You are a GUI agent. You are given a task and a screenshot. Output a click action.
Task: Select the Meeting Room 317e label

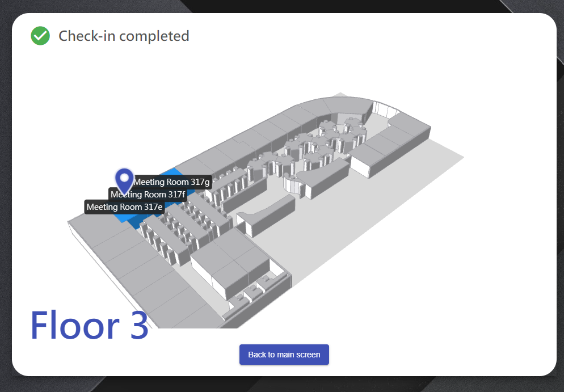[x=124, y=207]
